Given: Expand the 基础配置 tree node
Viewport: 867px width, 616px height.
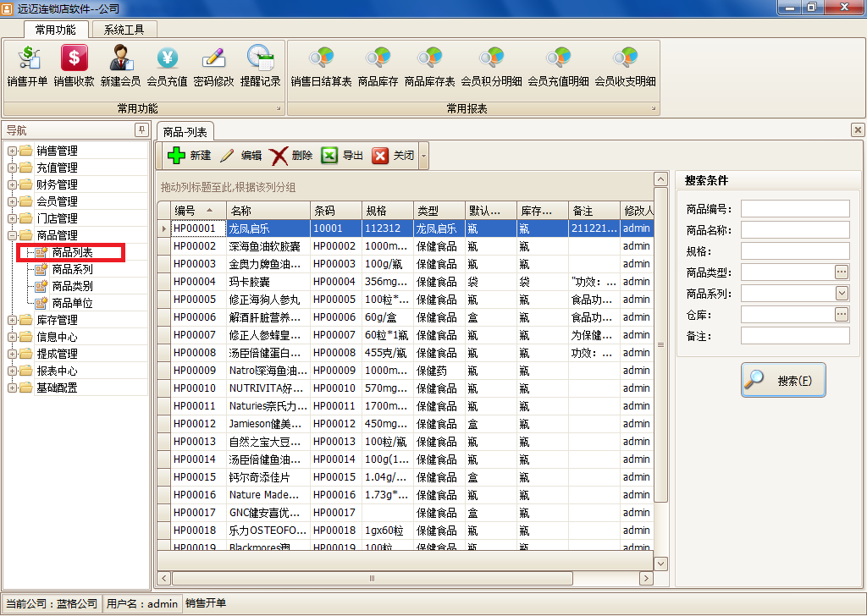Looking at the screenshot, I should 12,388.
